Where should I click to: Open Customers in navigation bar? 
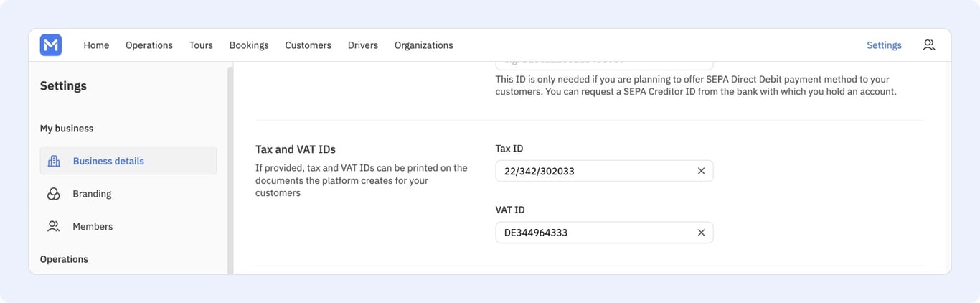[308, 45]
